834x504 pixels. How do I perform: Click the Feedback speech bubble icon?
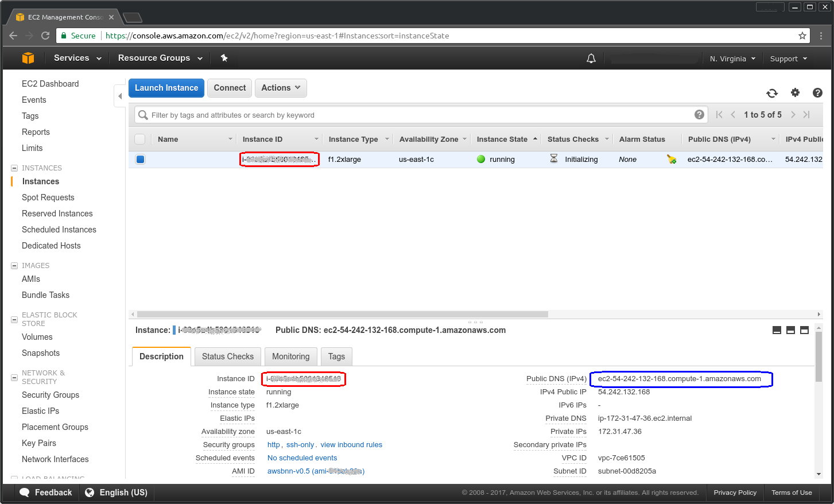coord(25,493)
